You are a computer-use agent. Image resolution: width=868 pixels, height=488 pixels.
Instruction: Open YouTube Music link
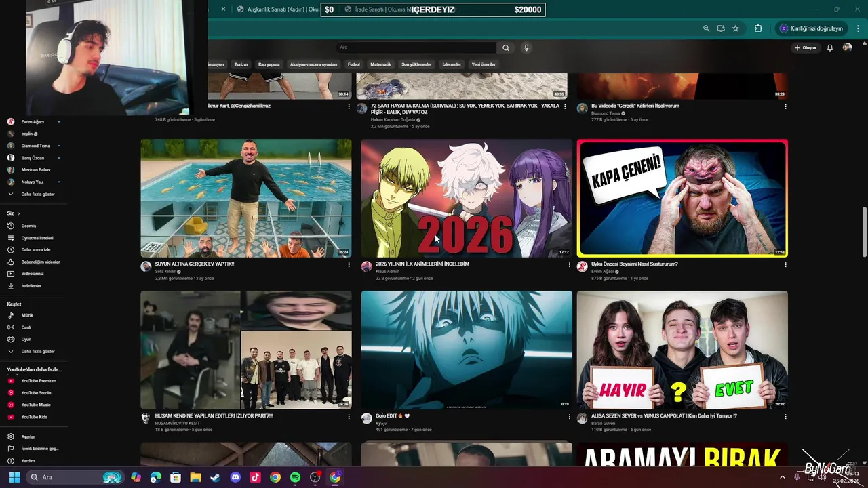[x=35, y=405]
